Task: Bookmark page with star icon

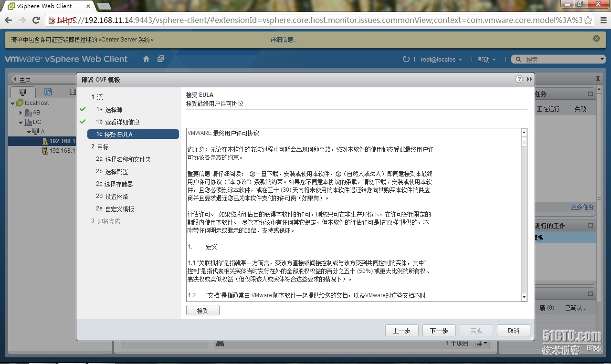Action: coord(588,20)
